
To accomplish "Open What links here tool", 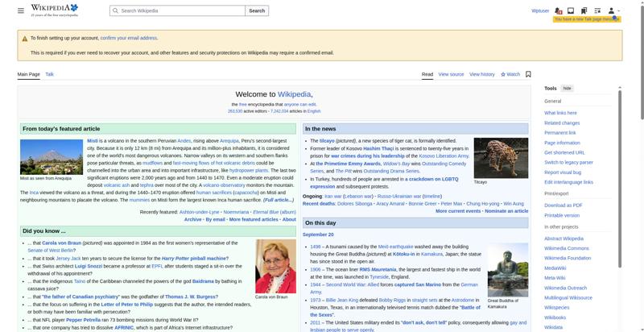I will pos(560,113).
